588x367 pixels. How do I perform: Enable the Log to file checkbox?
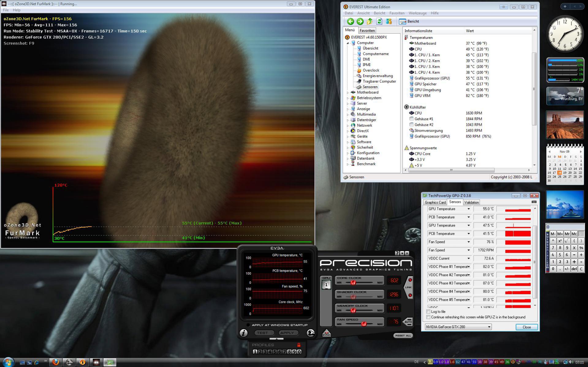tap(428, 312)
